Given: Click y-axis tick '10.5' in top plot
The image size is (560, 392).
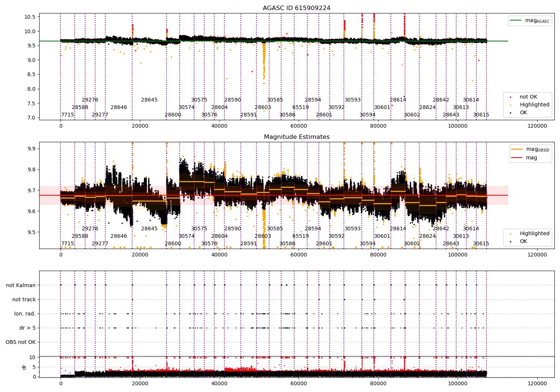Looking at the screenshot, I should (30, 17).
